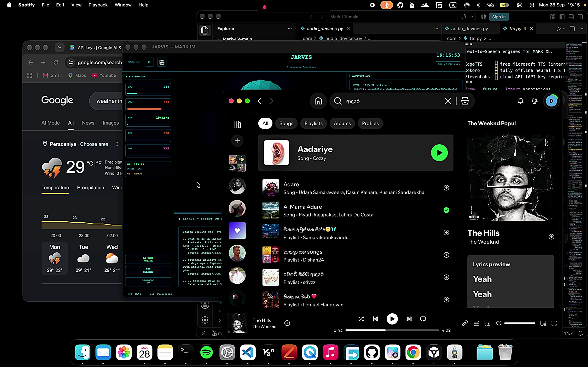Screen dimensions: 588x367
Task: Switch Google weather chart to Precipitation
Action: point(90,188)
